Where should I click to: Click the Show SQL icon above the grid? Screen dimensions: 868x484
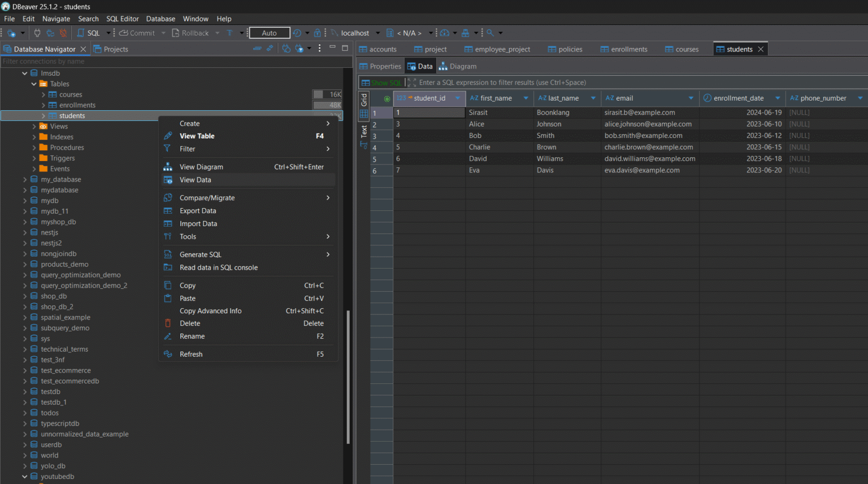pos(366,83)
